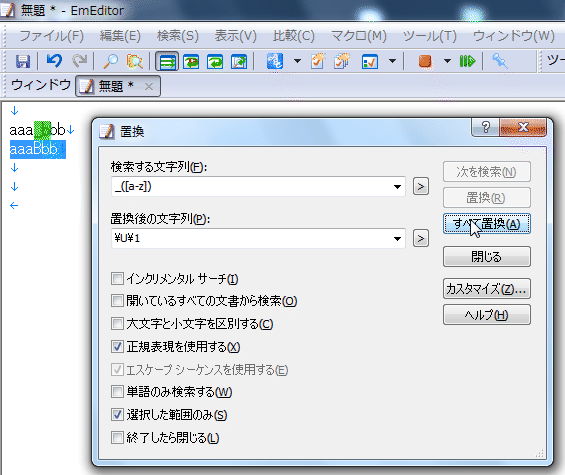Select the wrap by window toolbar icon
This screenshot has height=475, width=565.
[x=215, y=61]
